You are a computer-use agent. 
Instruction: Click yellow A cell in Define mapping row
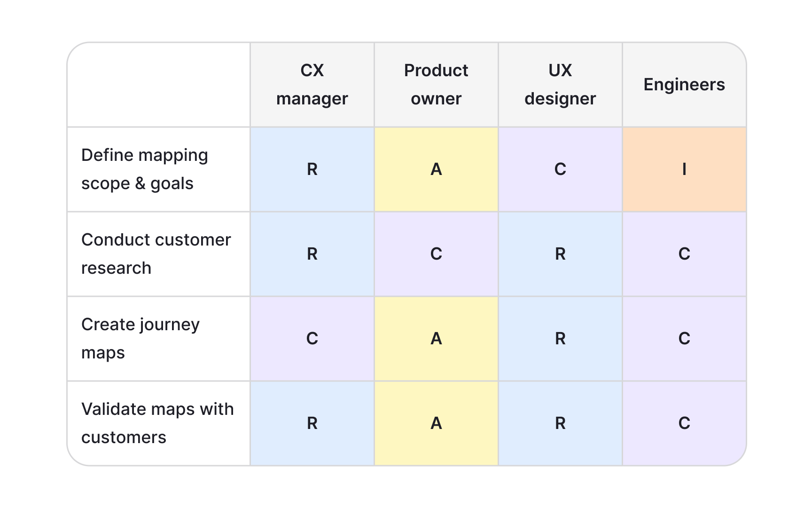436,169
